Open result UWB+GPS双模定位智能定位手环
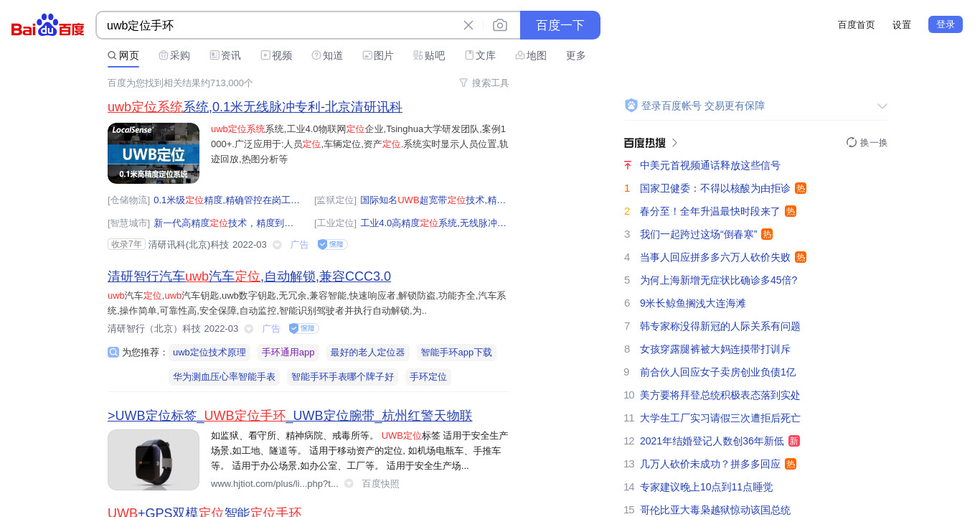This screenshot has width=980, height=517. coord(204,513)
